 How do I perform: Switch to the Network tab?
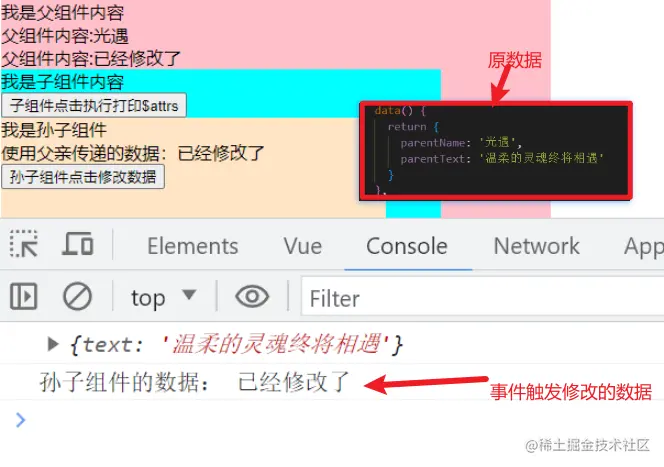coord(537,246)
